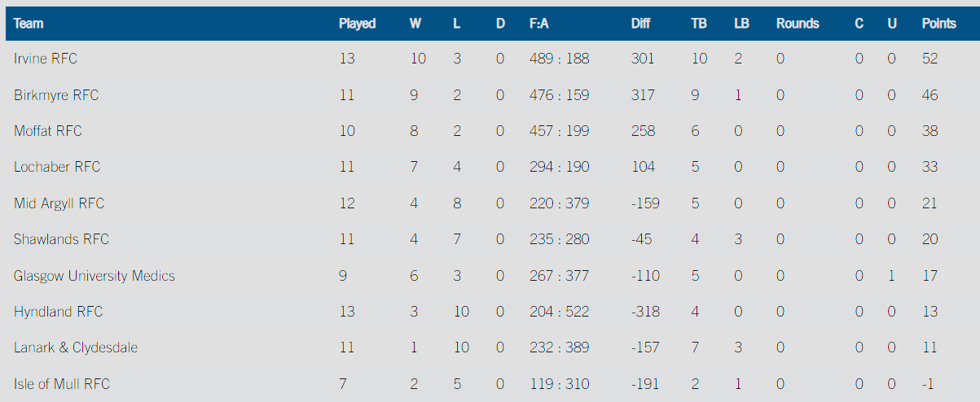
Task: Click the Points column header
Action: click(938, 24)
